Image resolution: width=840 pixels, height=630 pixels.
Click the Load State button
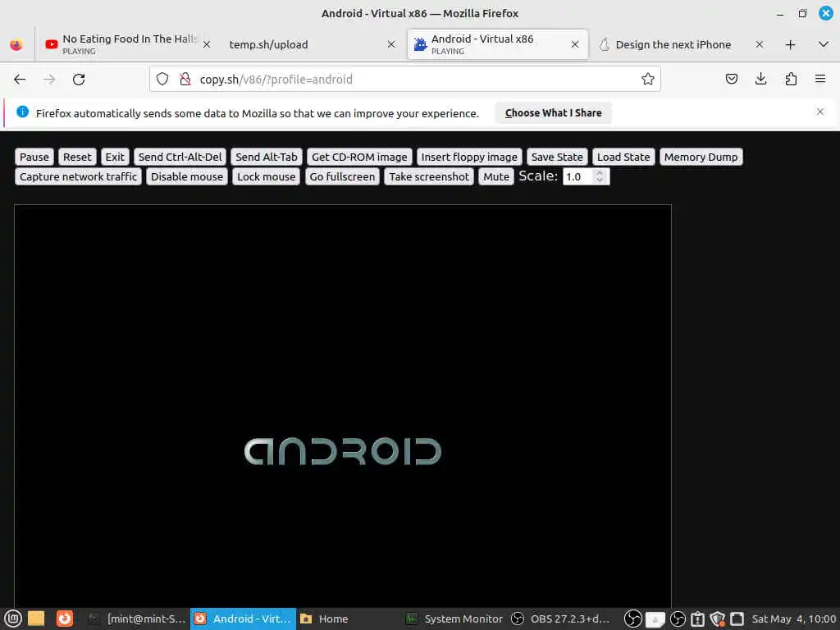tap(623, 157)
